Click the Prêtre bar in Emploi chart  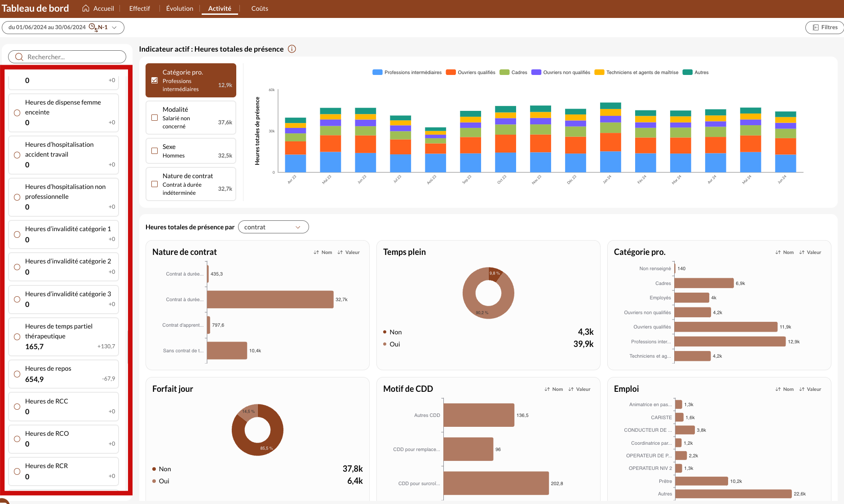[x=701, y=481]
